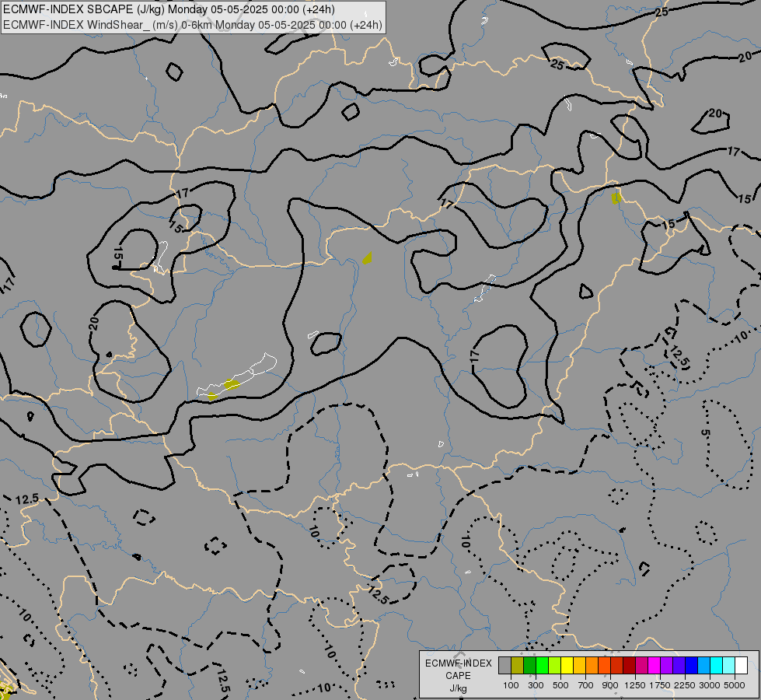Click the 100 legend tick label
The width and height of the screenshot is (761, 700).
[511, 685]
